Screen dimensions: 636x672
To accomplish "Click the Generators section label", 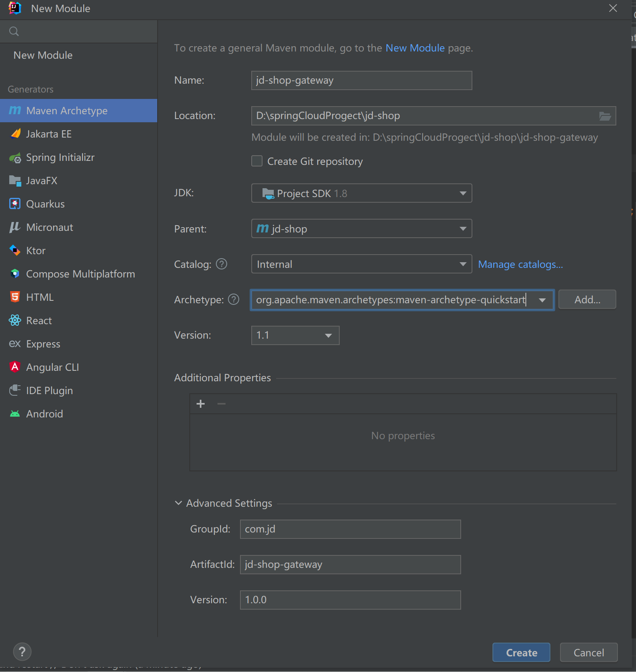I will pyautogui.click(x=31, y=89).
